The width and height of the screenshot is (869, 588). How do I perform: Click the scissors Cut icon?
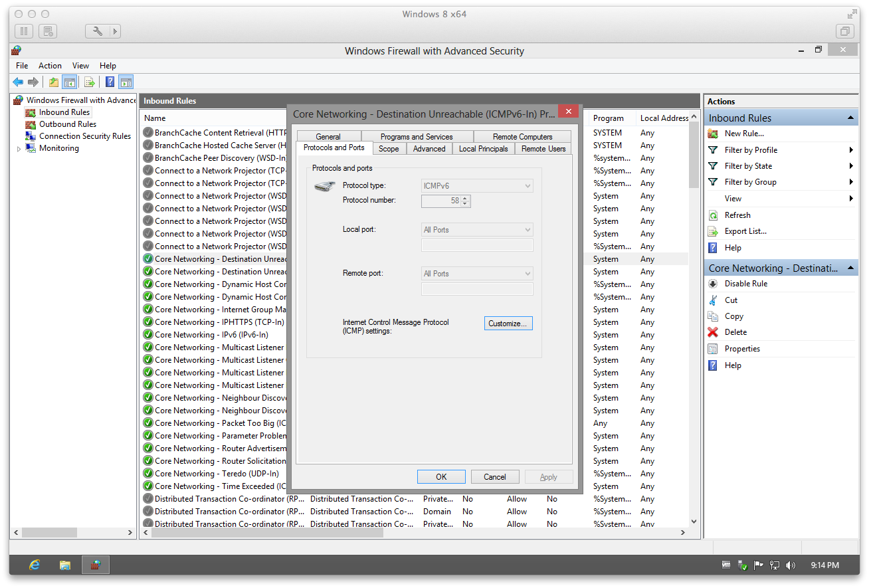(x=713, y=300)
